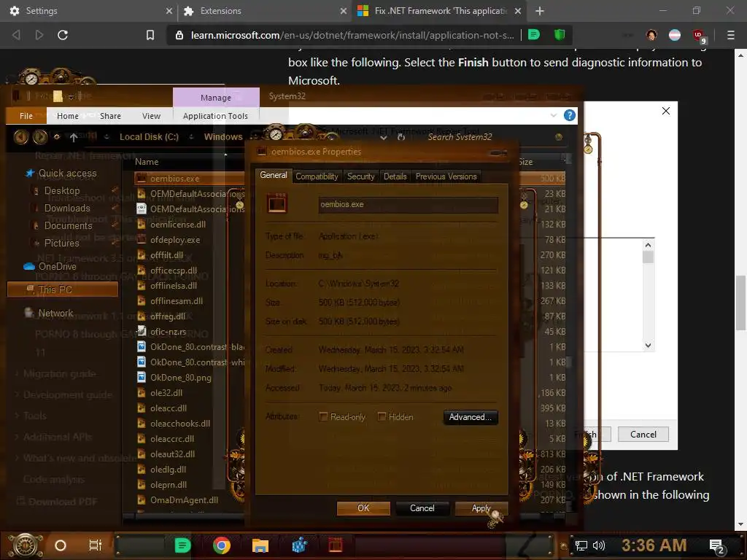This screenshot has width=747, height=560.
Task: Expand the Explorer ribbon chevron
Action: click(x=553, y=115)
